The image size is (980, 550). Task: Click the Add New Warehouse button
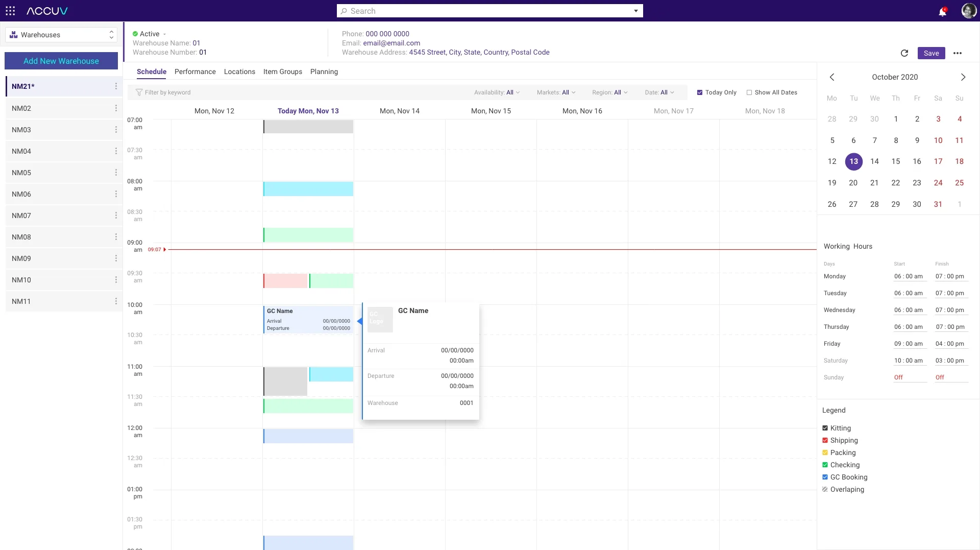[x=61, y=61]
